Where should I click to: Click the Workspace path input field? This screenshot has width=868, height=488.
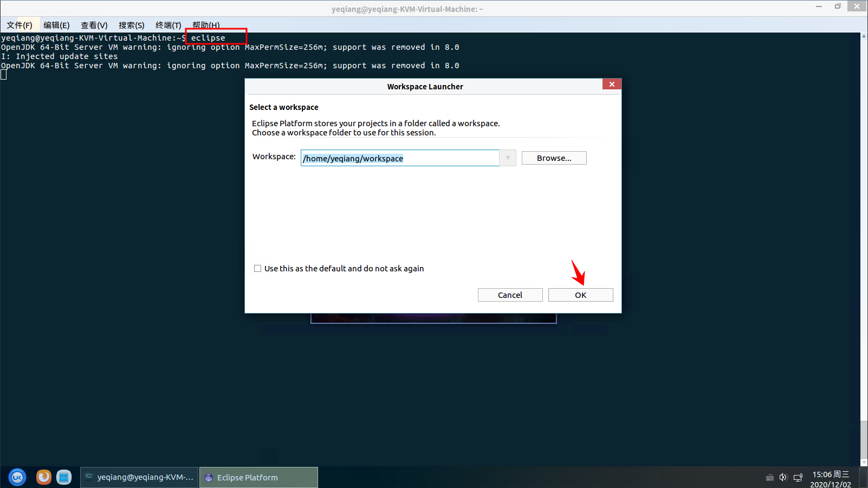400,158
